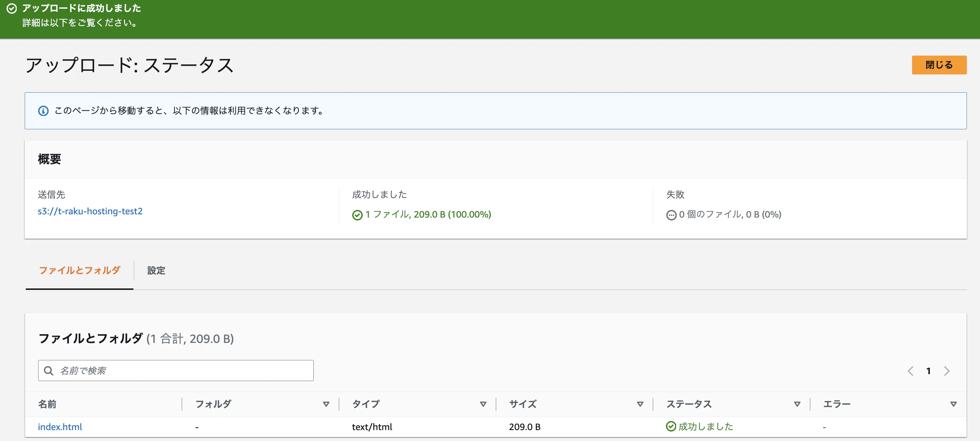Select page number 1 in pagination
980x441 pixels.
(x=929, y=371)
